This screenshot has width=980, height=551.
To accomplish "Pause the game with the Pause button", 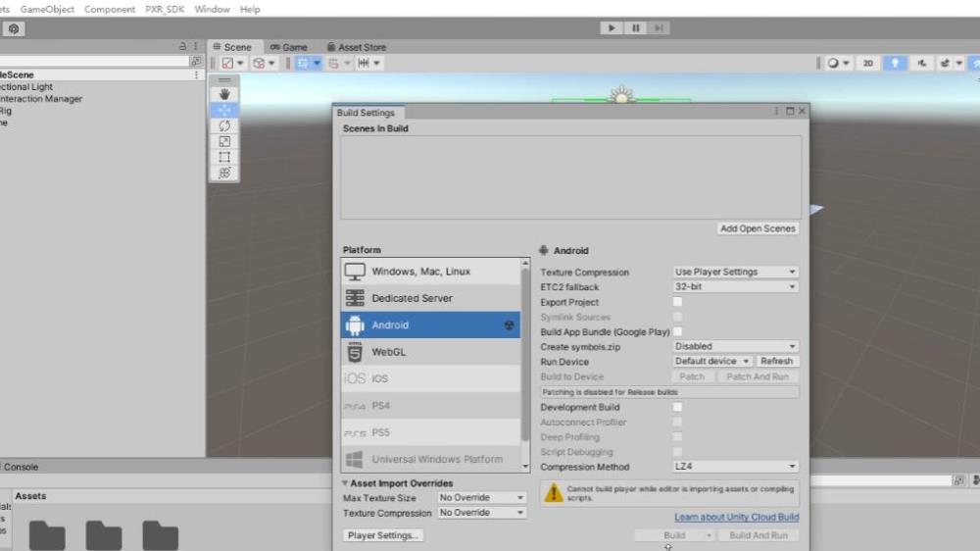I will [635, 28].
